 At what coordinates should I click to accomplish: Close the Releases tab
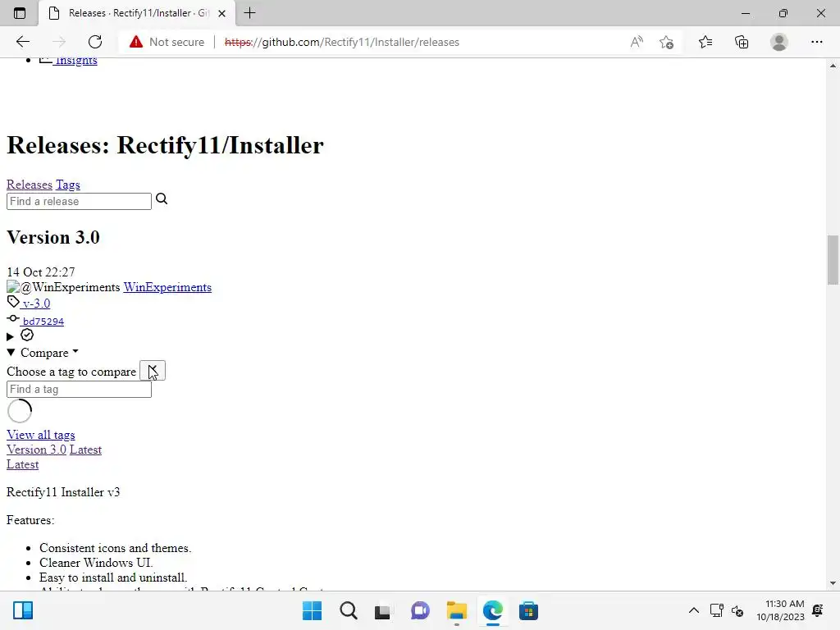click(x=221, y=13)
